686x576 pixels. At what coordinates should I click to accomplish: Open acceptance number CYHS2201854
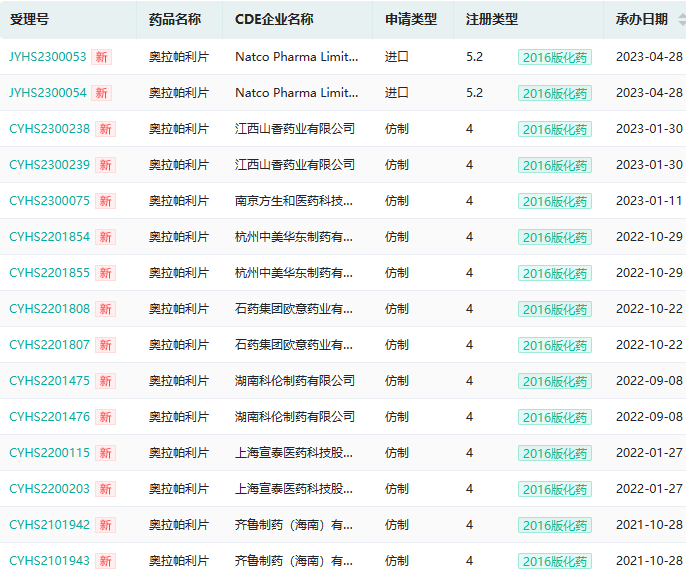pyautogui.click(x=49, y=237)
